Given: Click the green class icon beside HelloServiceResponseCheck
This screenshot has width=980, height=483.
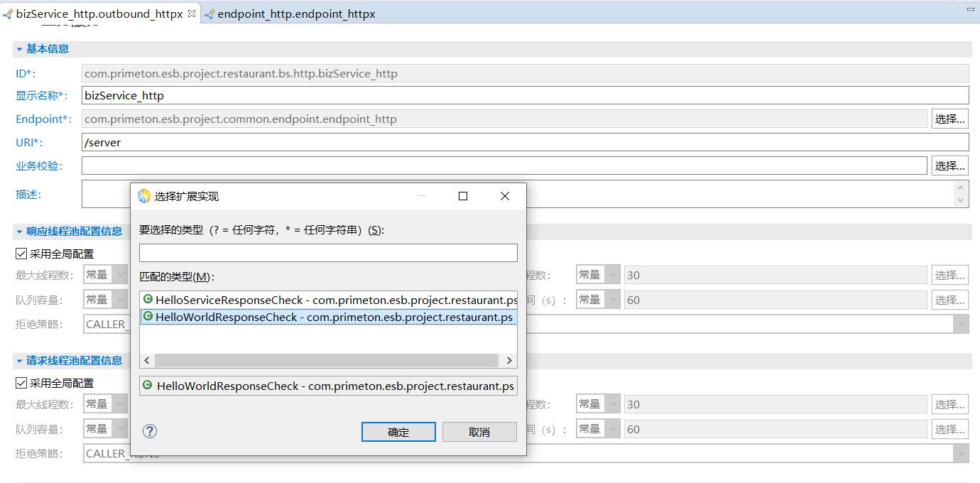Looking at the screenshot, I should coord(148,300).
